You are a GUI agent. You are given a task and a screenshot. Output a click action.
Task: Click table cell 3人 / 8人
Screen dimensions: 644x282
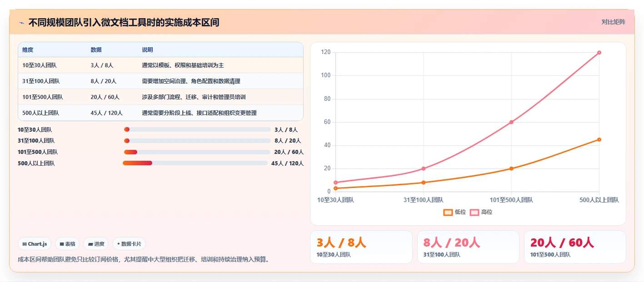pos(102,65)
